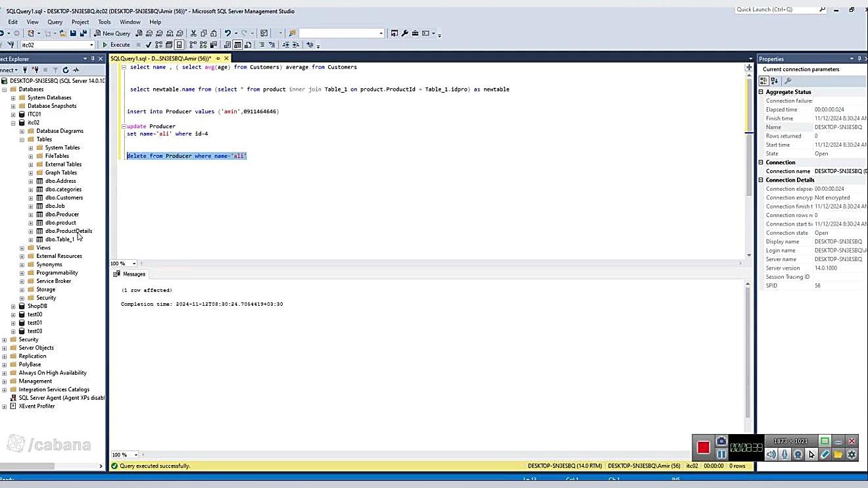This screenshot has height=488, width=868.
Task: Click the Help menu
Action: coord(155,22)
